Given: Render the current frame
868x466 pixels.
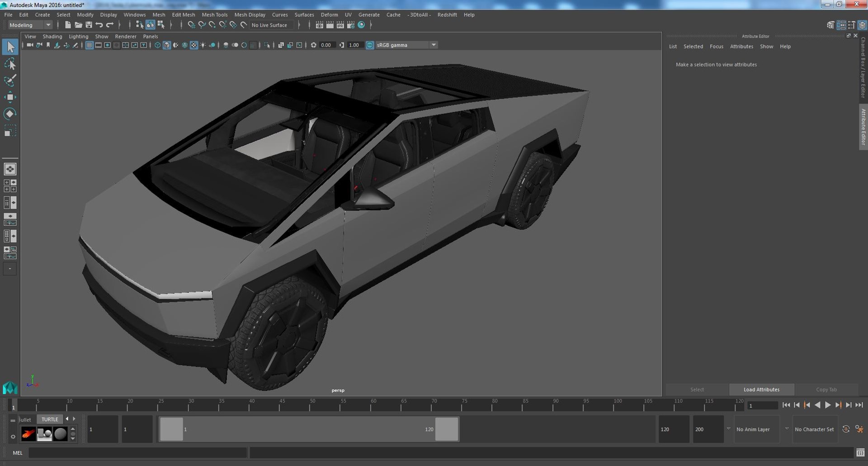Looking at the screenshot, I should pos(330,25).
